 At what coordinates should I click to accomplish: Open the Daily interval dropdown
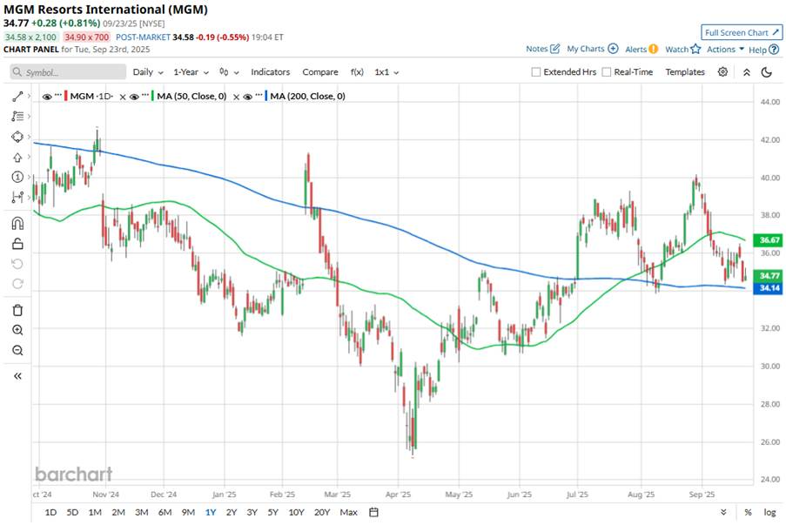tap(147, 72)
